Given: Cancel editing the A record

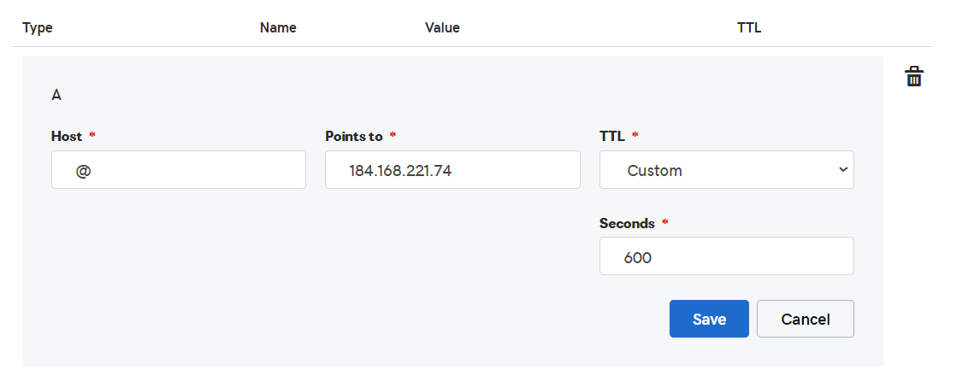Looking at the screenshot, I should point(805,319).
